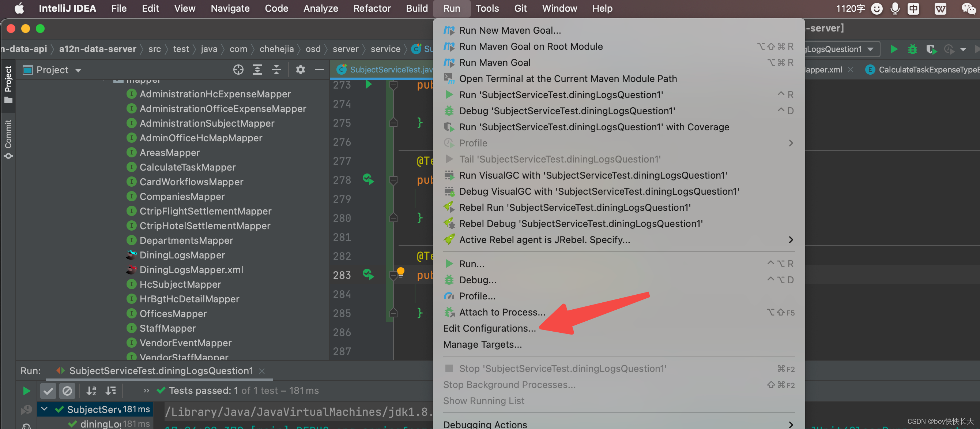Click run test gutter icon on line 283
The height and width of the screenshot is (429, 980).
368,274
